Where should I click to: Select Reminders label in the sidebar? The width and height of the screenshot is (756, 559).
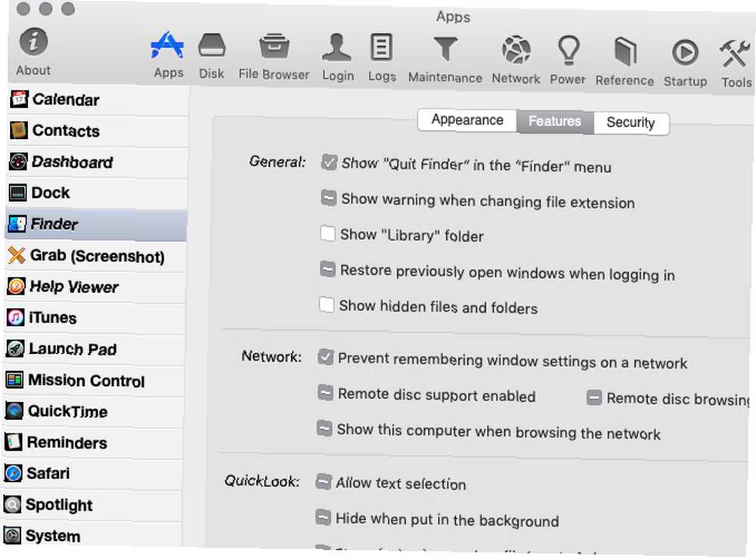point(67,443)
